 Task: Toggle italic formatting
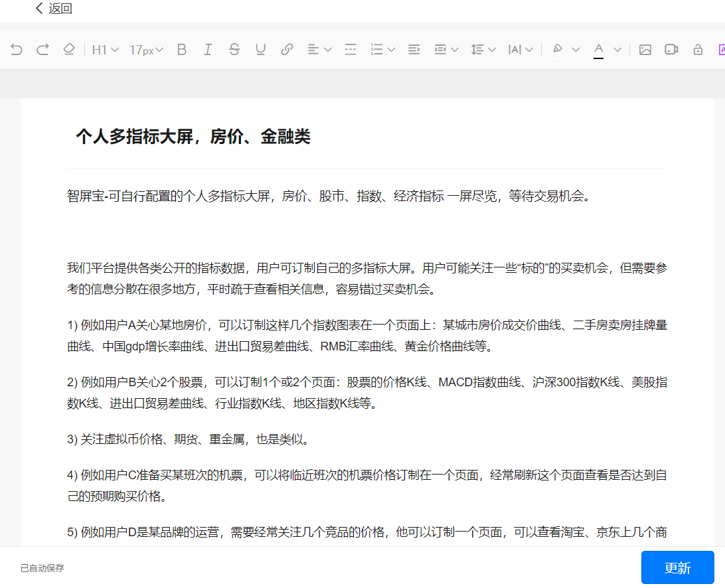point(208,50)
